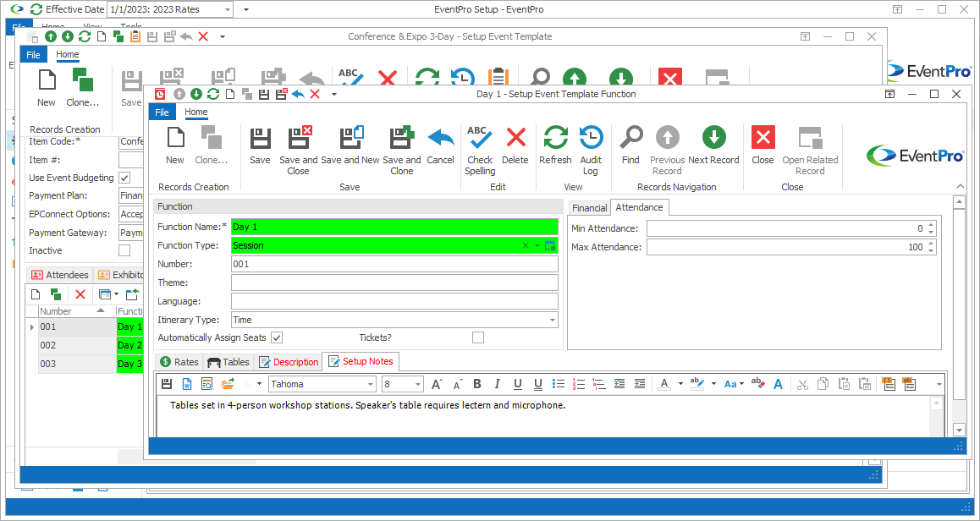This screenshot has width=980, height=521.
Task: Click the red Close ribbon button
Action: (x=763, y=145)
